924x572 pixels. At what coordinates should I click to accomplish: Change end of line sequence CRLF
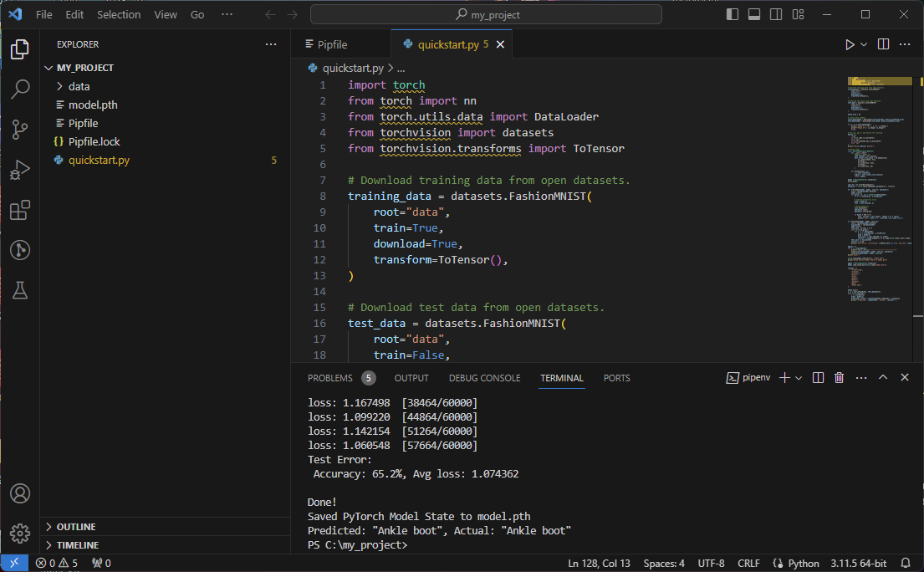coord(748,563)
